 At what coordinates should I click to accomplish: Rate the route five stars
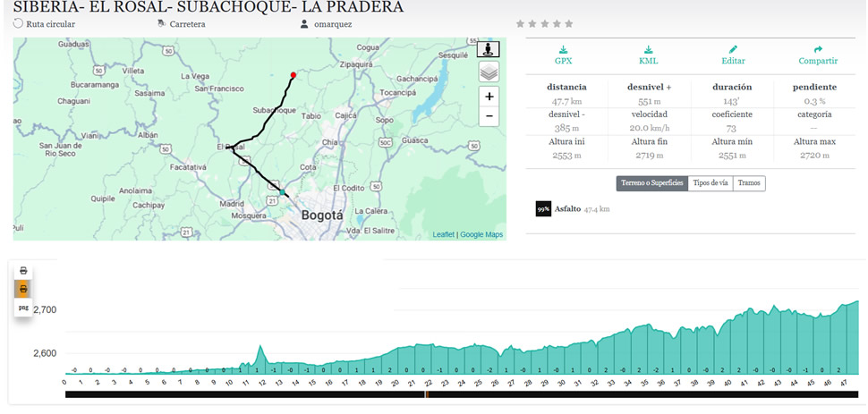coord(569,24)
